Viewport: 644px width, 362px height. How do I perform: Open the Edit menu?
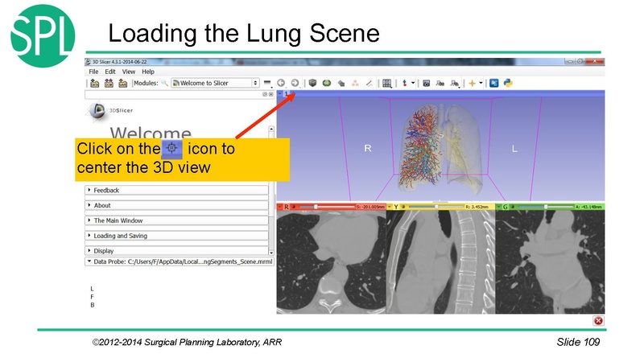tap(110, 72)
